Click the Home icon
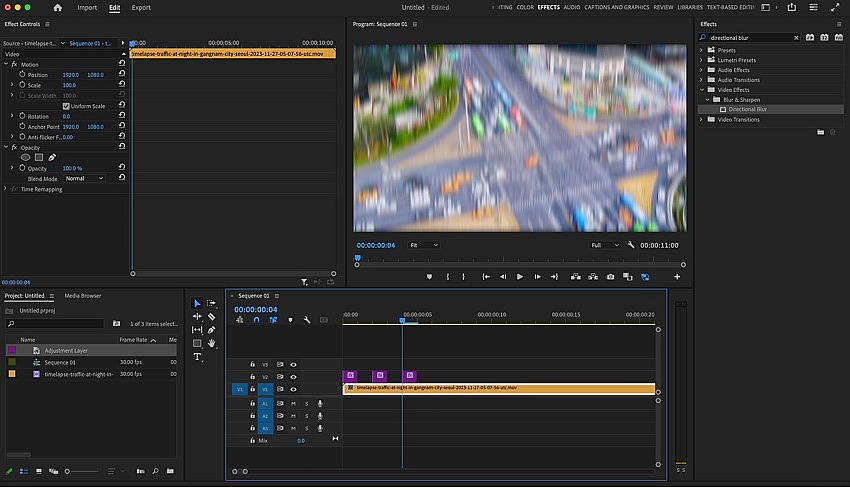This screenshot has width=850, height=487. [x=57, y=8]
